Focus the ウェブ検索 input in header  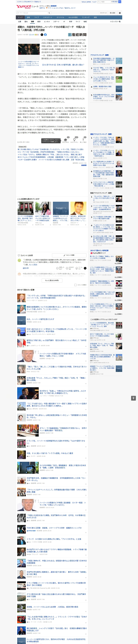[x=104, y=2]
